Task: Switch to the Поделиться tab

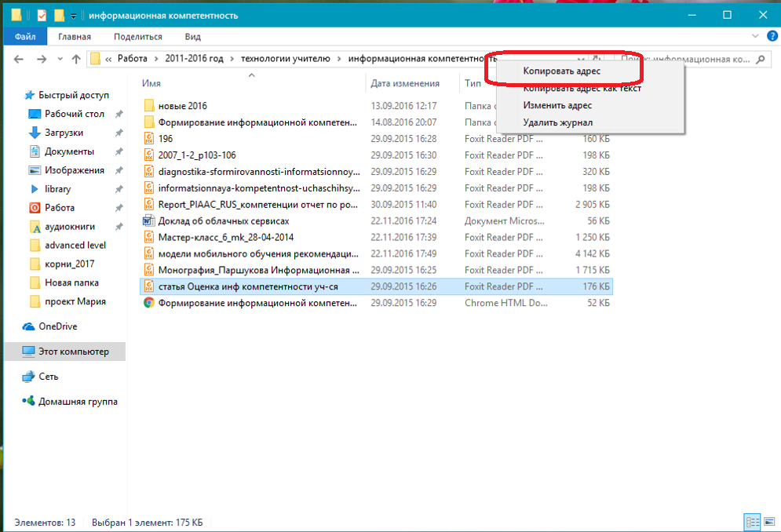Action: pyautogui.click(x=138, y=36)
